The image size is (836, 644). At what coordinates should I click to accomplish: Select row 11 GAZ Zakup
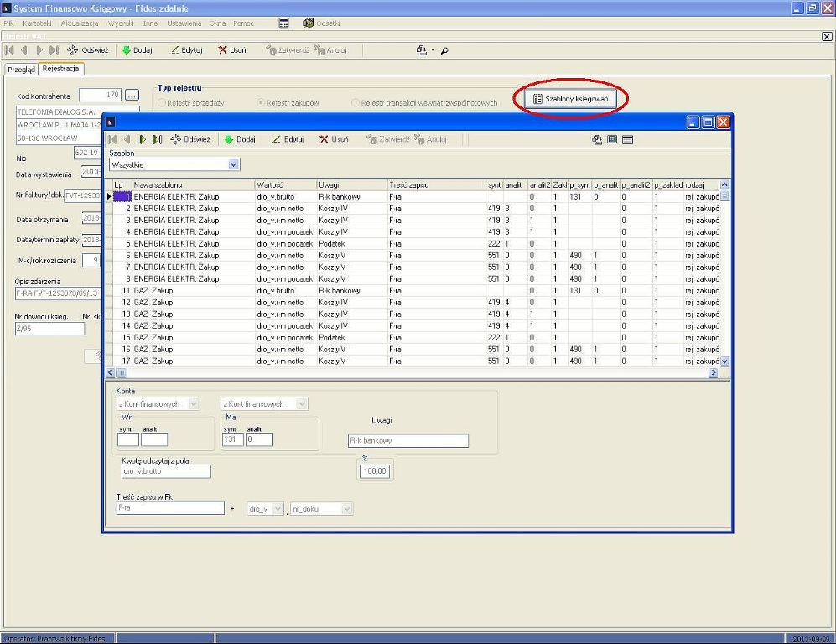[416, 290]
